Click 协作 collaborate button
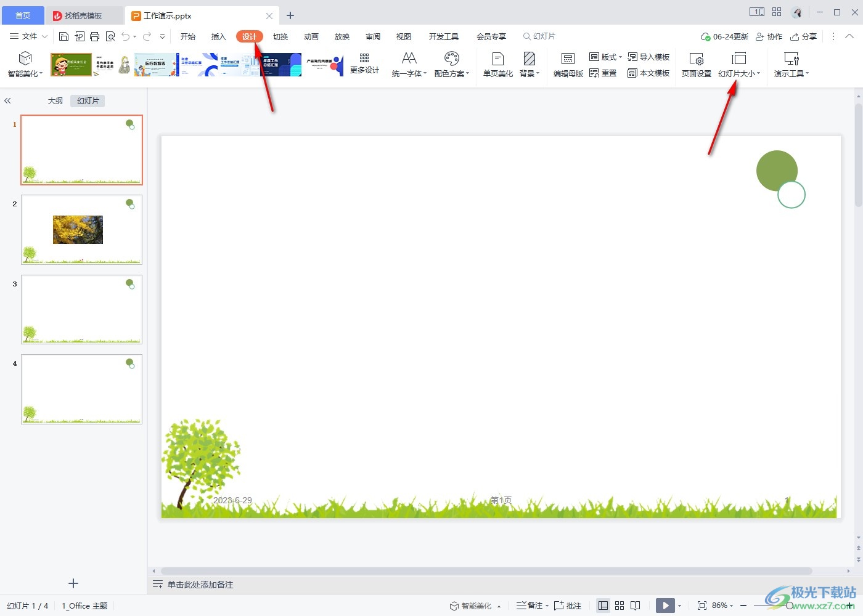 pyautogui.click(x=769, y=36)
